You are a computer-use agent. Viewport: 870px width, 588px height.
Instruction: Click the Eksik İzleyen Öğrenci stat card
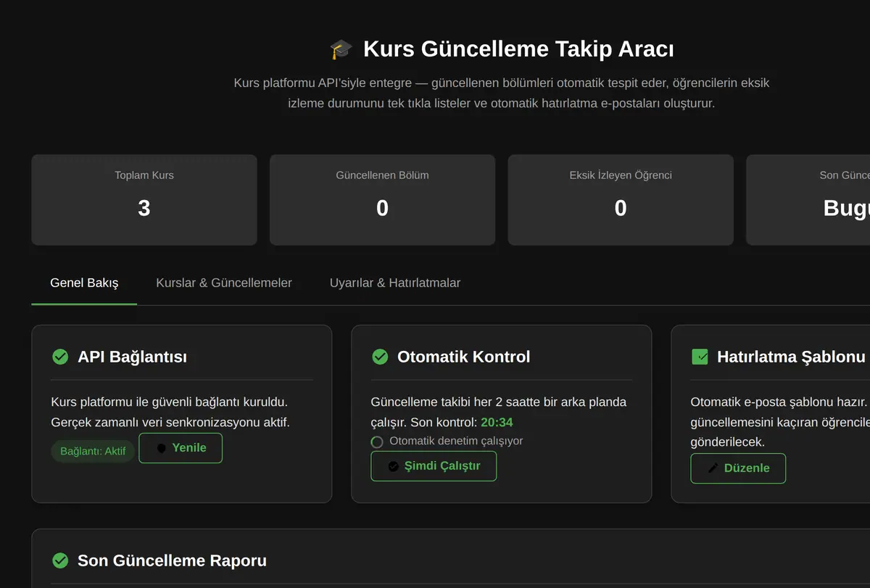pos(621,199)
